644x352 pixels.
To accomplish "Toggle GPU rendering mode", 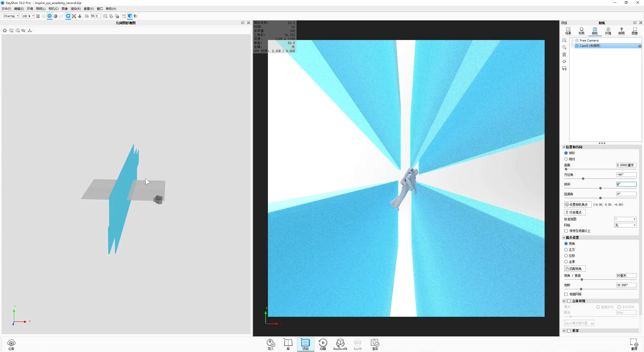I will click(49, 16).
